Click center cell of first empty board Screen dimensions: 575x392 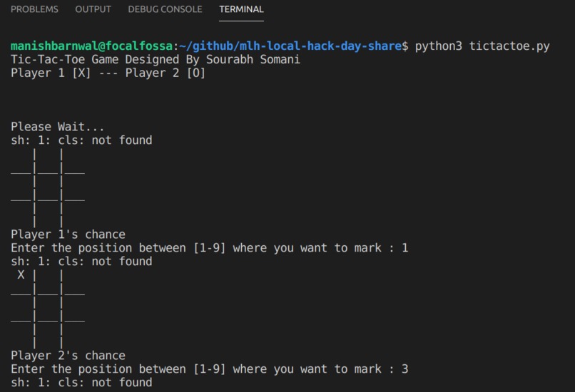point(48,187)
